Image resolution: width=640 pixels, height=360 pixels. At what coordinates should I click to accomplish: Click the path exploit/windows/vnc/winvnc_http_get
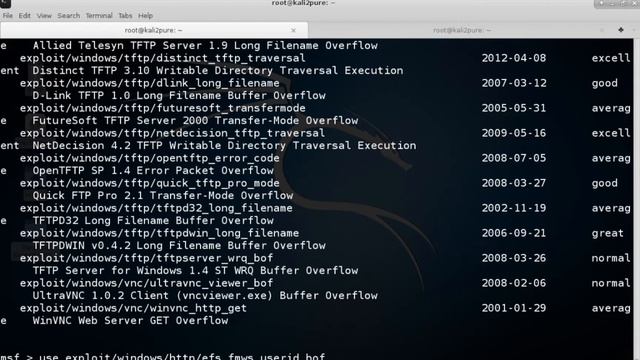[x=133, y=308]
